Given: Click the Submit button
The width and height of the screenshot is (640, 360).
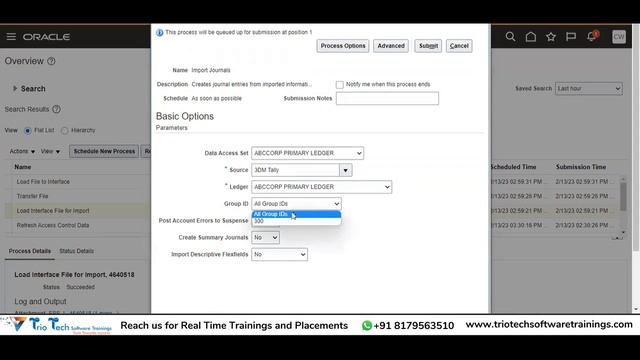Looking at the screenshot, I should pyautogui.click(x=428, y=46).
